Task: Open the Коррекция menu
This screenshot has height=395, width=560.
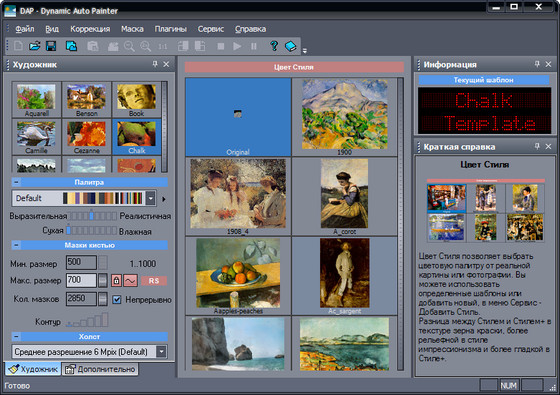Action: (x=90, y=29)
